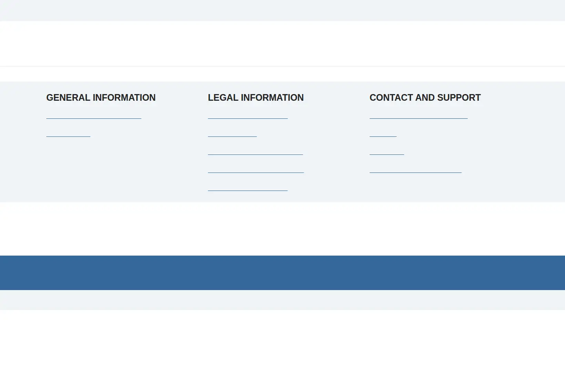Open first underlined link under LEGAL INFORMATION
The width and height of the screenshot is (565, 392).
click(248, 114)
